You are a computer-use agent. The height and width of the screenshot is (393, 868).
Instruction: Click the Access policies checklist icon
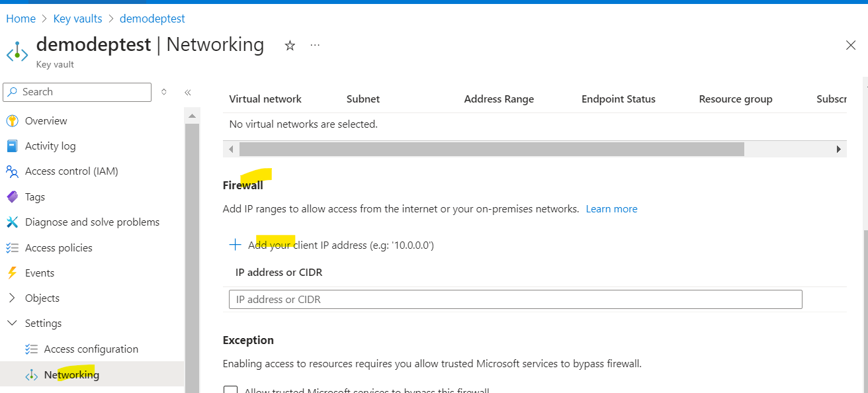pos(12,248)
